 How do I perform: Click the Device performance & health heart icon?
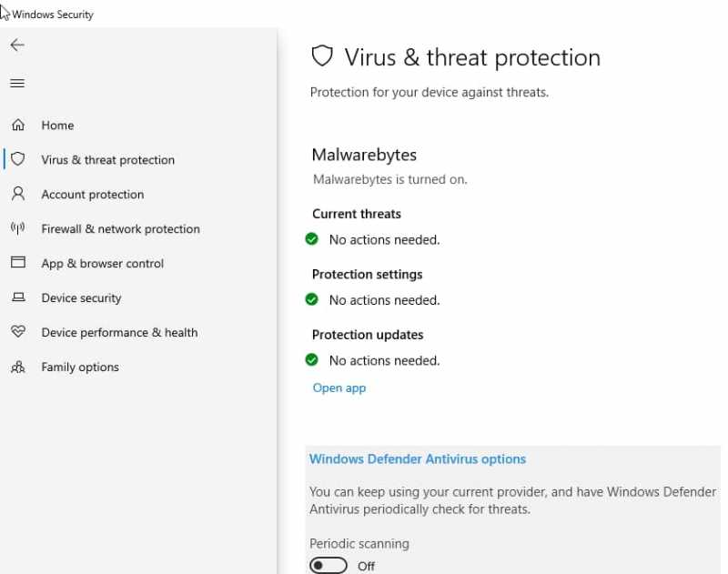click(18, 332)
